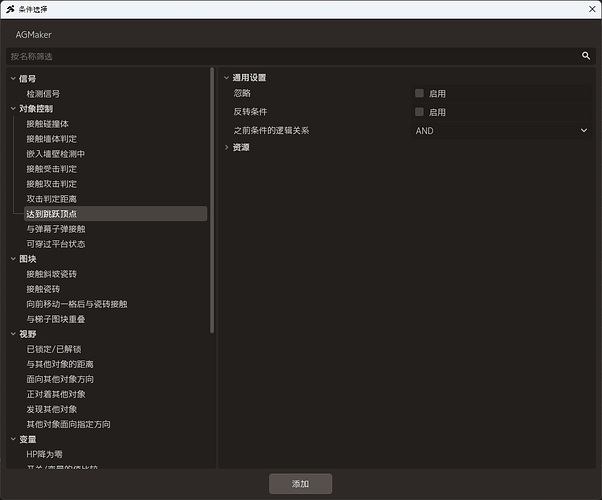Select 与其他对象的距离 condition
This screenshot has height=500, width=602.
pyautogui.click(x=60, y=364)
